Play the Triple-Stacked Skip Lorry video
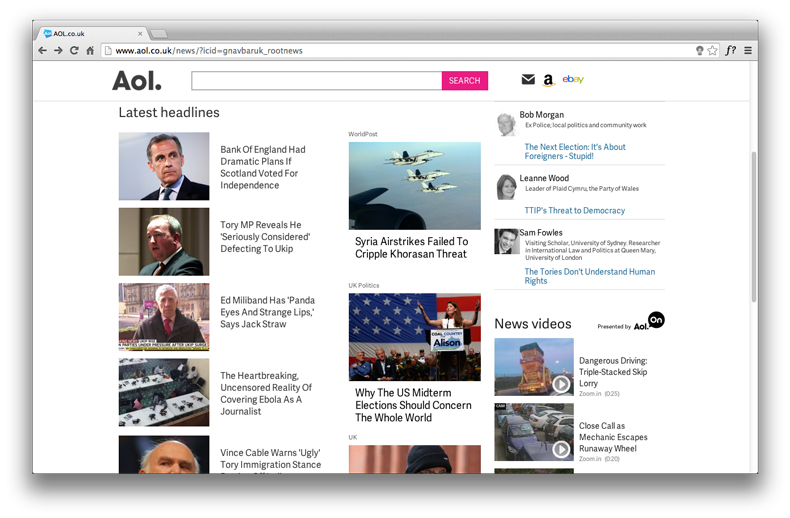This screenshot has height=518, width=790. (x=562, y=384)
